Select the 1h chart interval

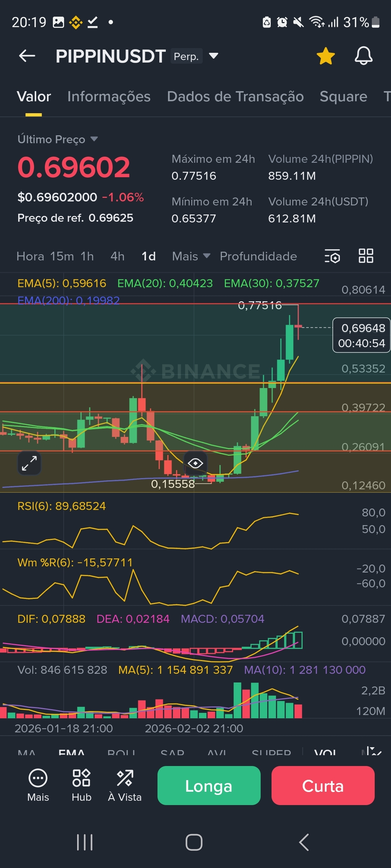click(87, 256)
